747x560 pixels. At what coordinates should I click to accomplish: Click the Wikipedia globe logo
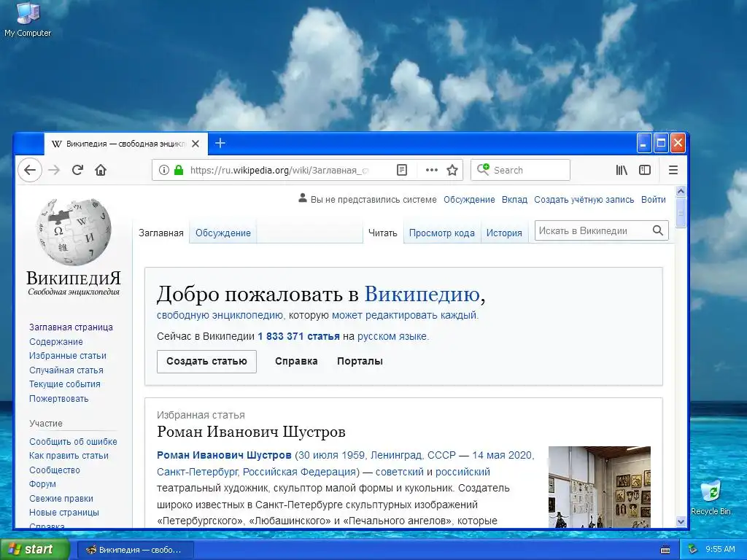(x=74, y=232)
